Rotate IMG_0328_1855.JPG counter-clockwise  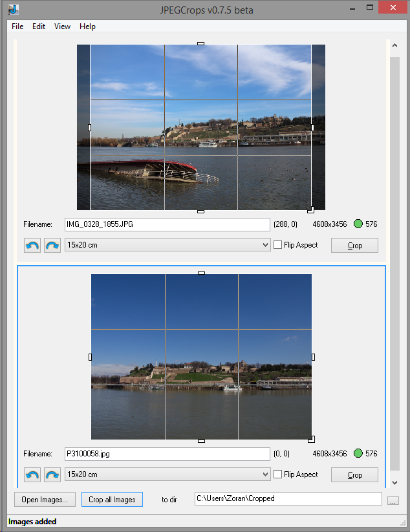click(x=32, y=245)
